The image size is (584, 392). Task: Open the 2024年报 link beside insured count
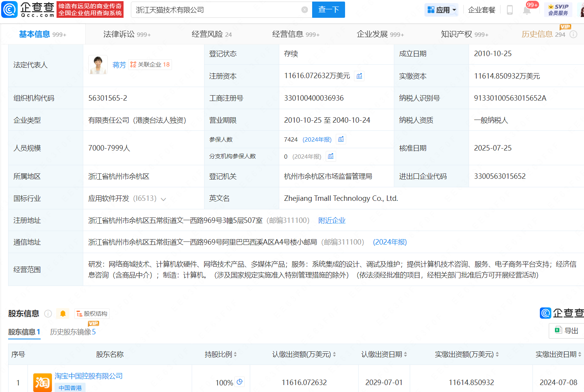[317, 139]
